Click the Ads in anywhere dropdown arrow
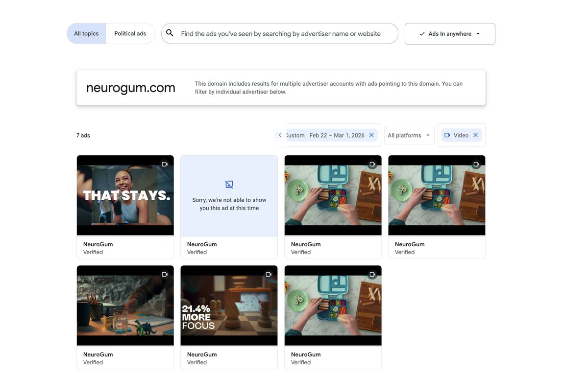Viewport: 588px width, 377px height. coord(478,34)
